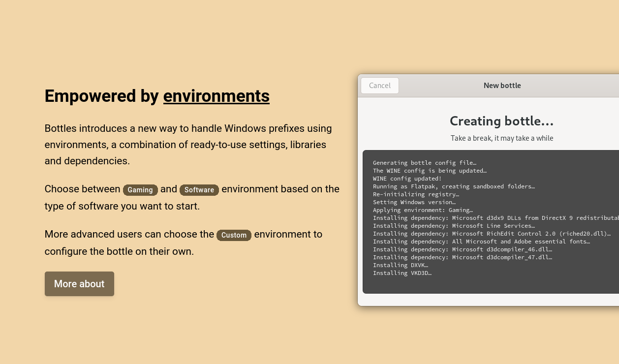This screenshot has width=619, height=364.
Task: Click the Cancel button in the dialog
Action: (379, 86)
